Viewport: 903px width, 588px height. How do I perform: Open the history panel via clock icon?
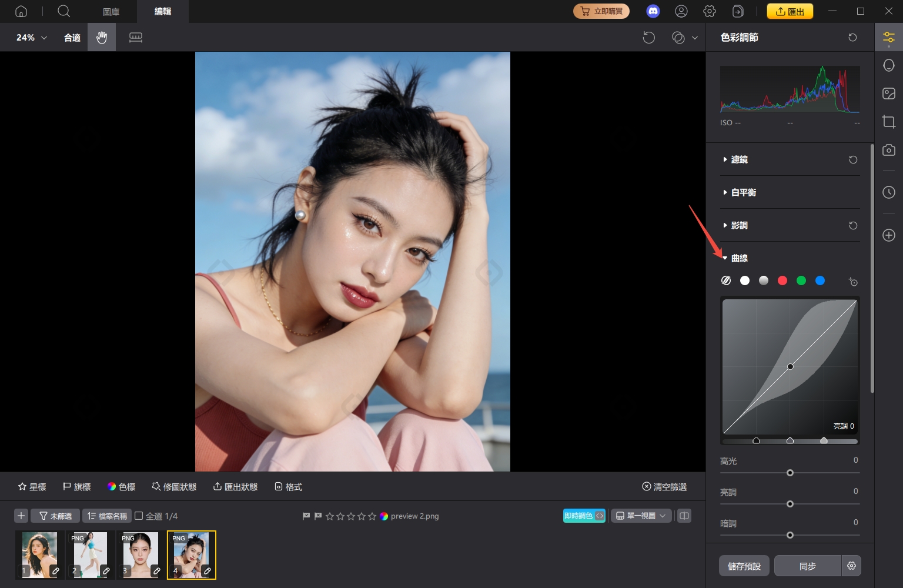(889, 192)
